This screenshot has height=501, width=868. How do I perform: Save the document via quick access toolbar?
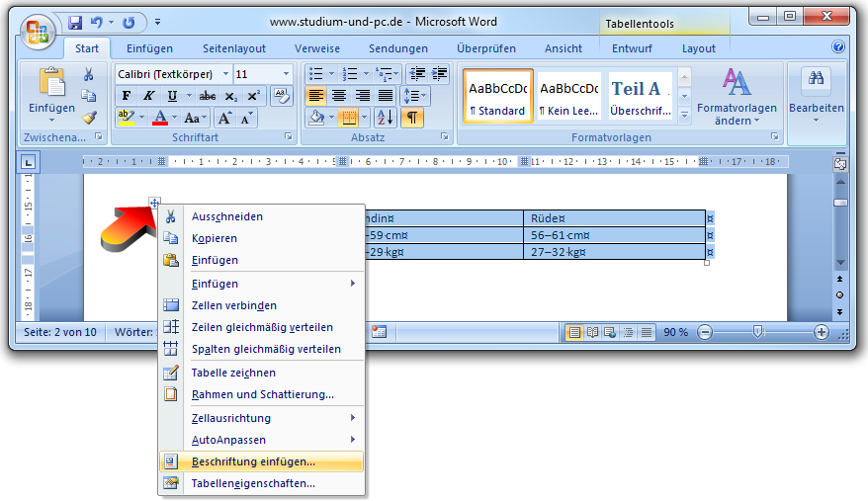[75, 22]
